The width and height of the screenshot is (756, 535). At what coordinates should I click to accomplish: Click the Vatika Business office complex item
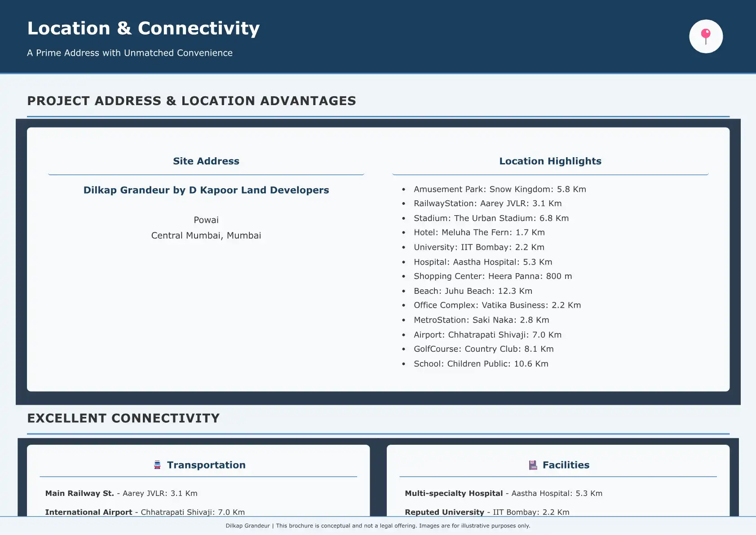(x=497, y=305)
